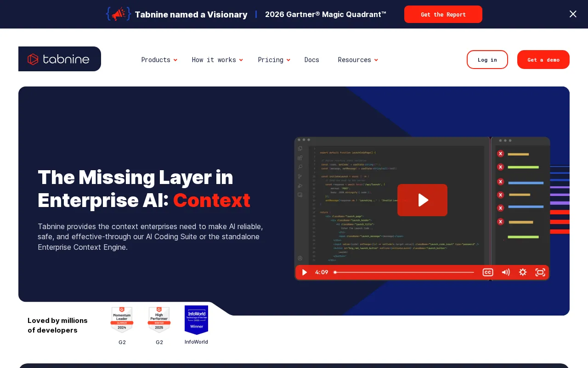Open video settings gear icon
The width and height of the screenshot is (588, 368).
523,272
